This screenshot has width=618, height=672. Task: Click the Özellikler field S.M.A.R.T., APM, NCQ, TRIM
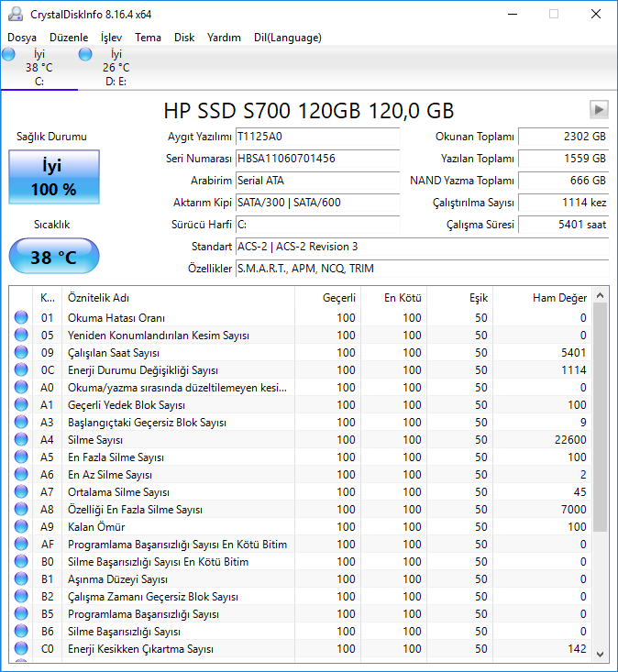[422, 269]
